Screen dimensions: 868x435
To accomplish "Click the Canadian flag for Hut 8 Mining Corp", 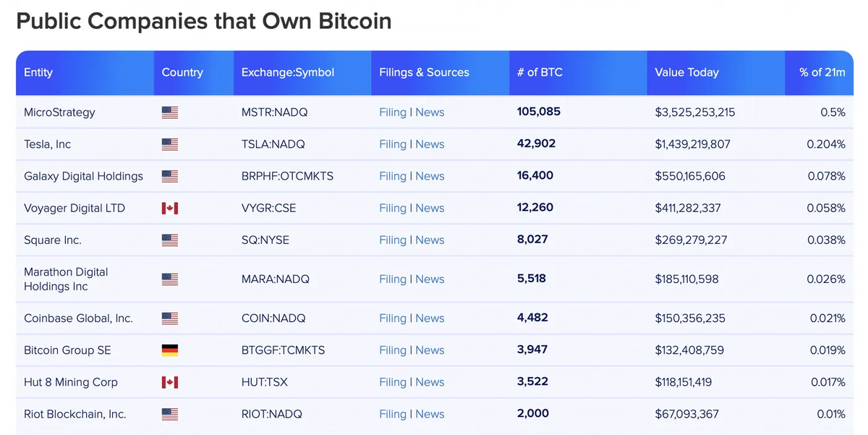I will point(169,382).
